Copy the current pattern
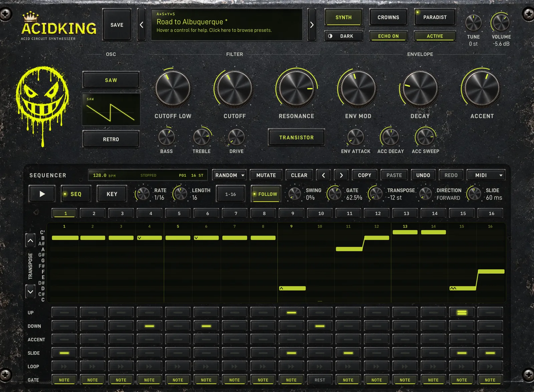Image resolution: width=534 pixels, height=392 pixels. click(364, 175)
